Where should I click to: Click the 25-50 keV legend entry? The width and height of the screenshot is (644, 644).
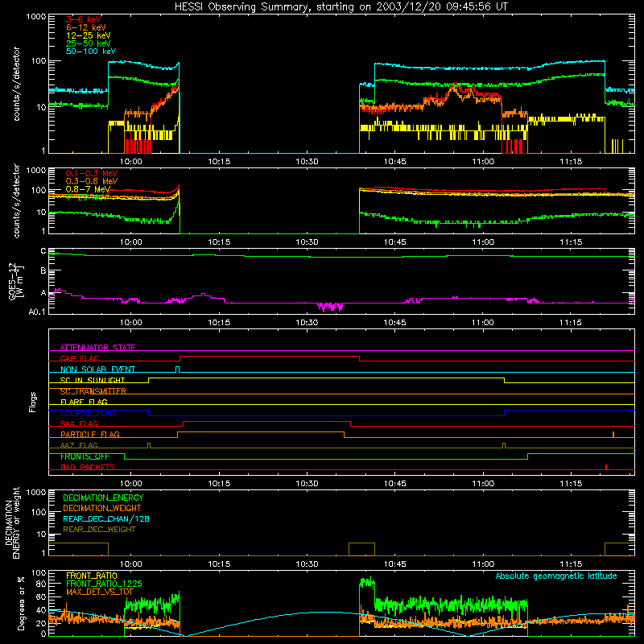[x=88, y=43]
